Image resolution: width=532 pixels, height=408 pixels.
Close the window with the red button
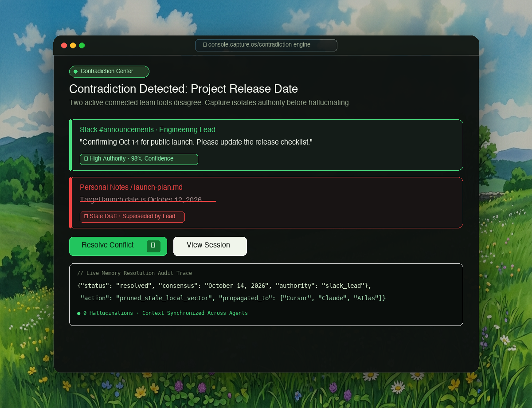64,45
